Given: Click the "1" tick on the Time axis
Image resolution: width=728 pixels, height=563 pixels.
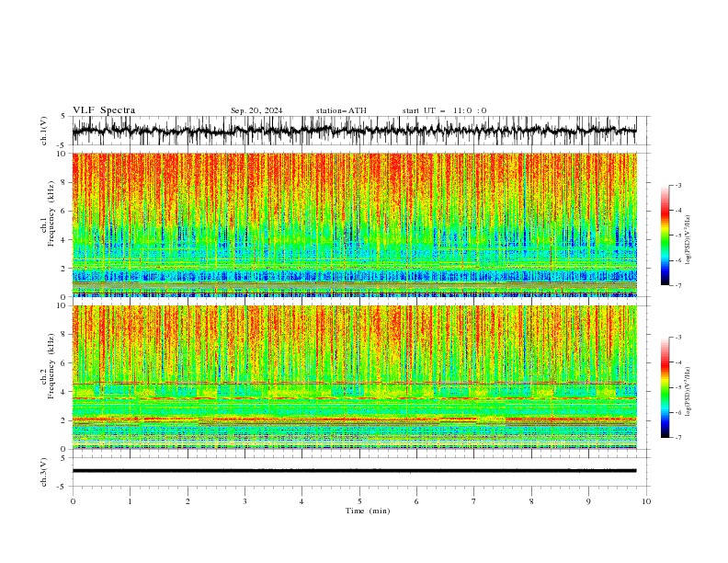Looking at the screenshot, I should pos(130,501).
